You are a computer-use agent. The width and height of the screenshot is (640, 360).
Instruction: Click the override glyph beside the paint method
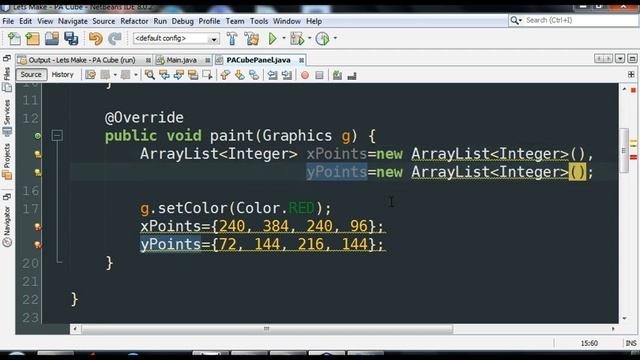click(x=38, y=136)
